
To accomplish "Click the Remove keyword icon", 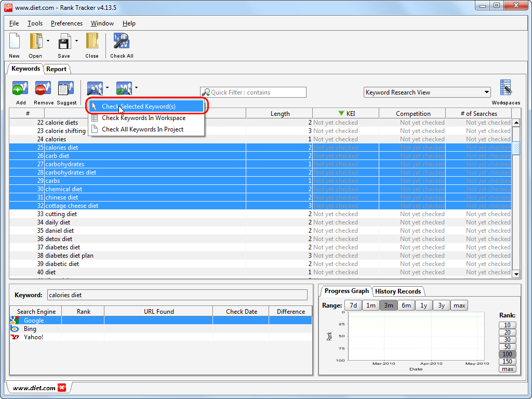I will point(43,89).
